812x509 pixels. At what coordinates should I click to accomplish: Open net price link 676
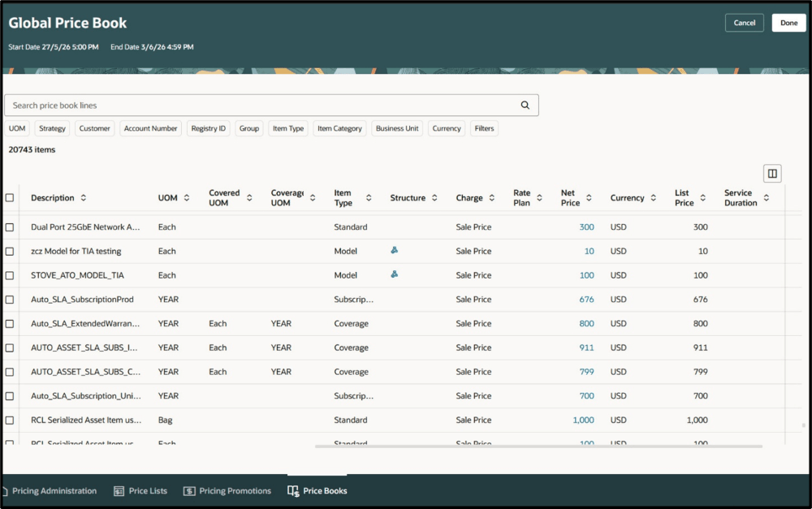click(x=586, y=300)
